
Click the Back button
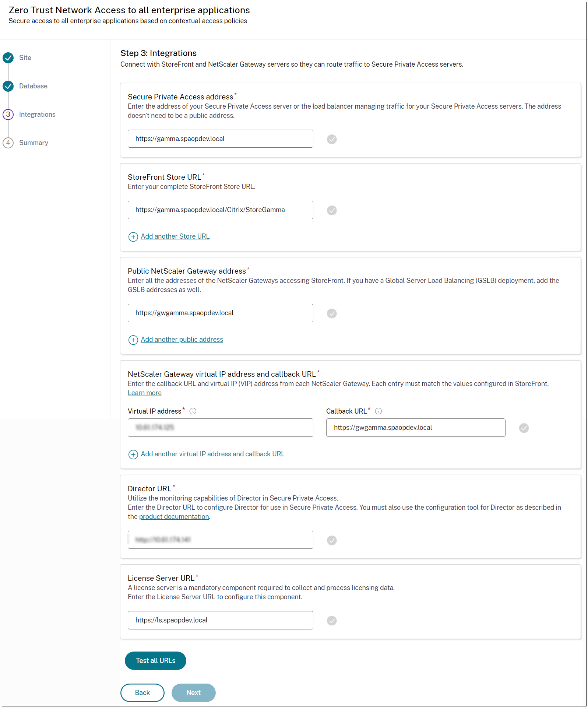pyautogui.click(x=142, y=693)
